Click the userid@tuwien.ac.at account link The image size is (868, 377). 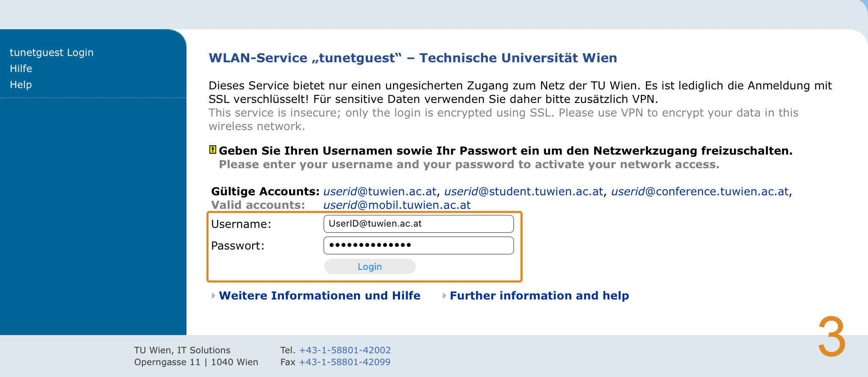click(x=380, y=191)
